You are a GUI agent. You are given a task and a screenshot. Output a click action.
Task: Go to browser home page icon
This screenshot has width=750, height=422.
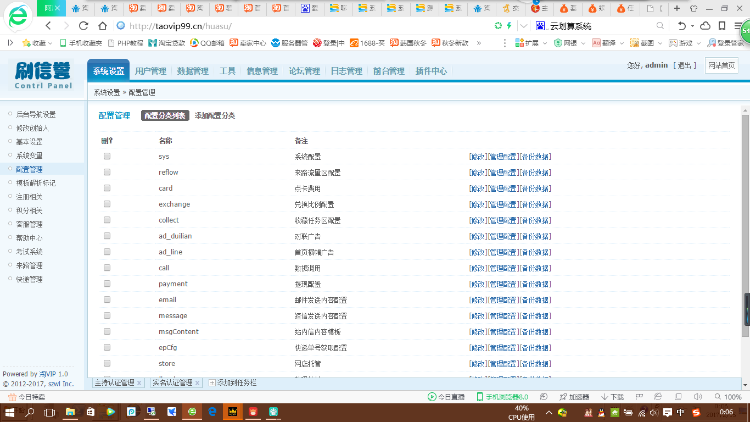pos(102,26)
